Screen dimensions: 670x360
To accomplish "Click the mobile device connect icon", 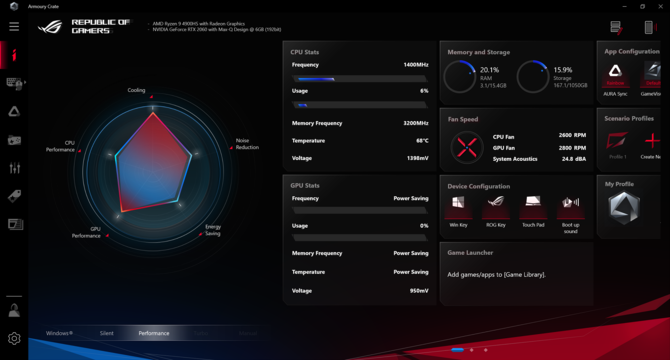I will [x=649, y=27].
